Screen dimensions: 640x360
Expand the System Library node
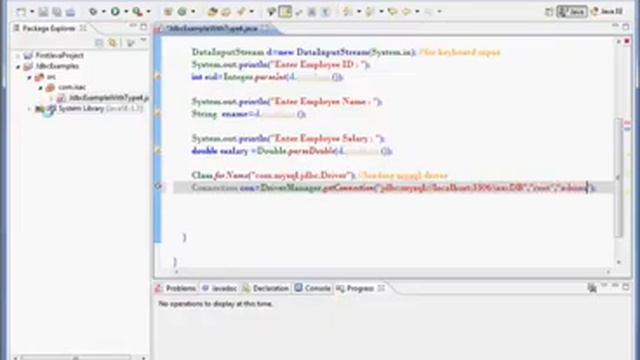[29, 109]
